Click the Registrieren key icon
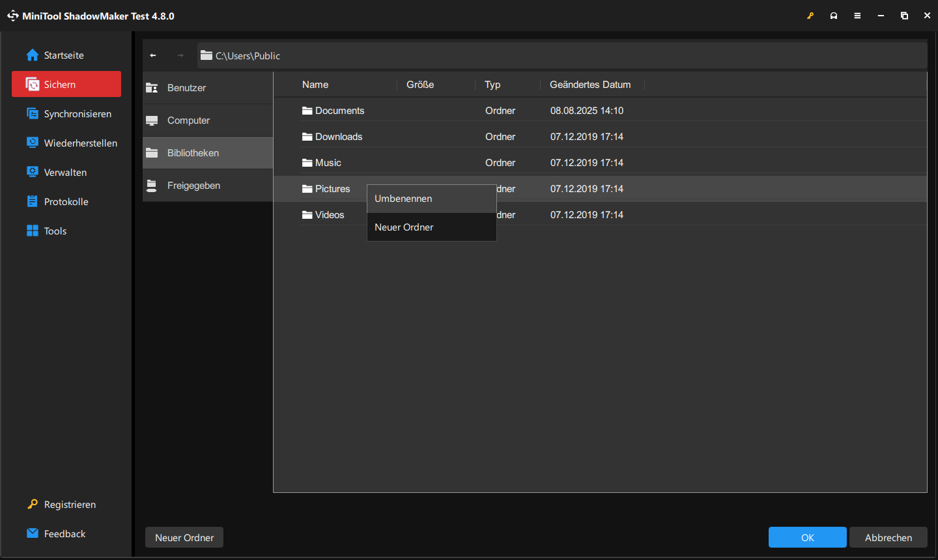This screenshot has width=938, height=560. [33, 504]
